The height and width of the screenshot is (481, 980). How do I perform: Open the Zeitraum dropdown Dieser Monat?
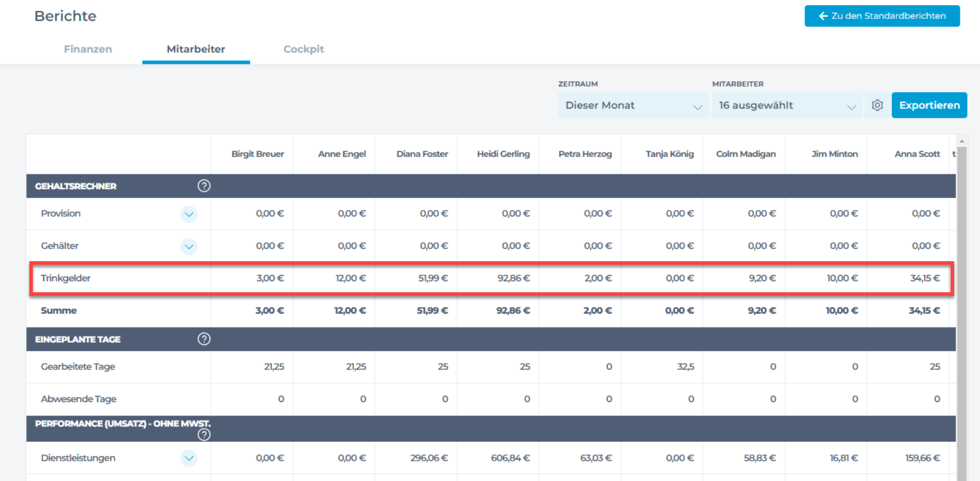pos(633,105)
